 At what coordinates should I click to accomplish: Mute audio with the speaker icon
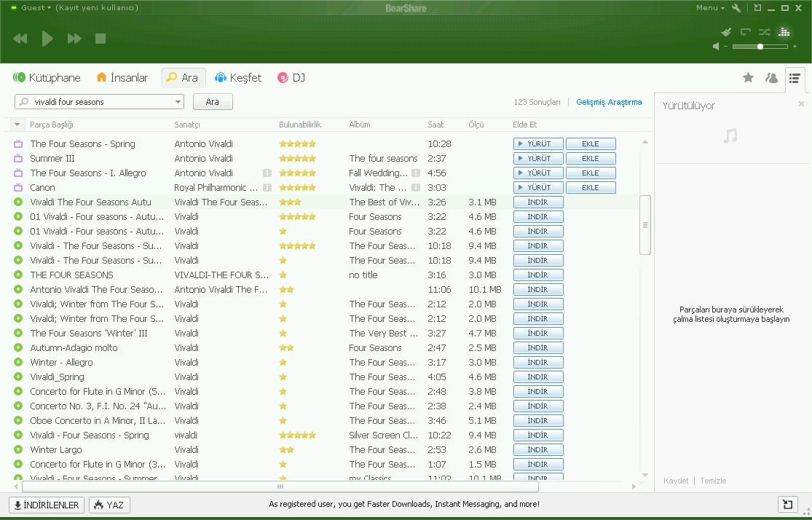click(716, 47)
